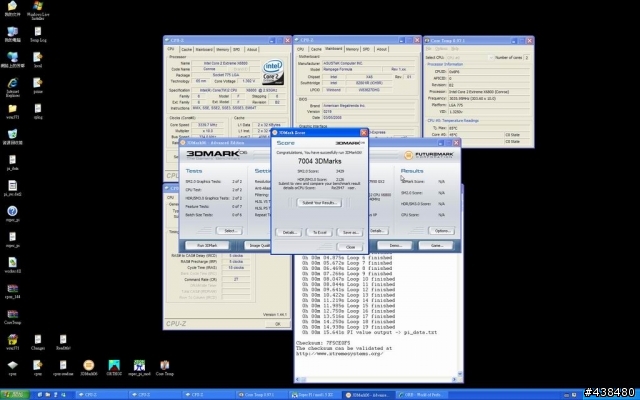Click Select button under Tests section
Image resolution: width=640 pixels, height=400 pixels.
pyautogui.click(x=229, y=231)
